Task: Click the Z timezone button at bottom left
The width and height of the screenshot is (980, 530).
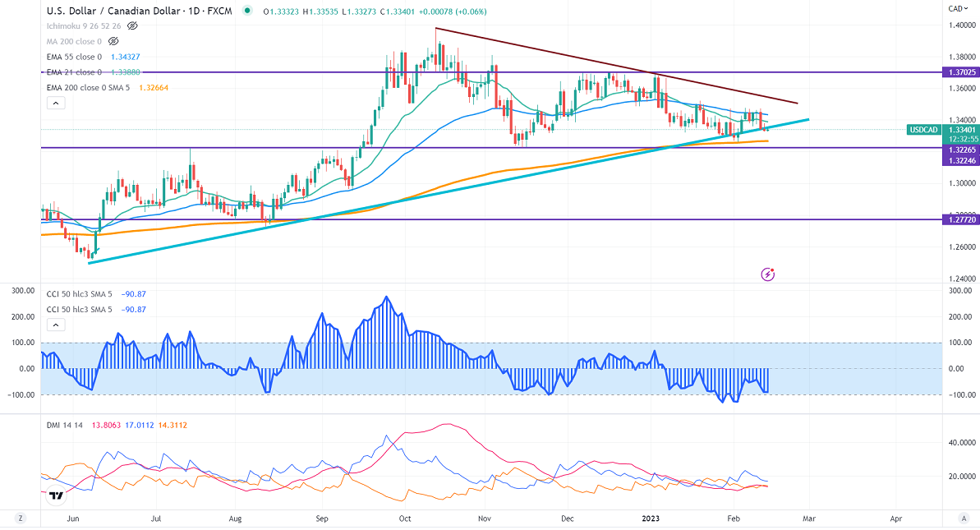Action: click(20, 518)
